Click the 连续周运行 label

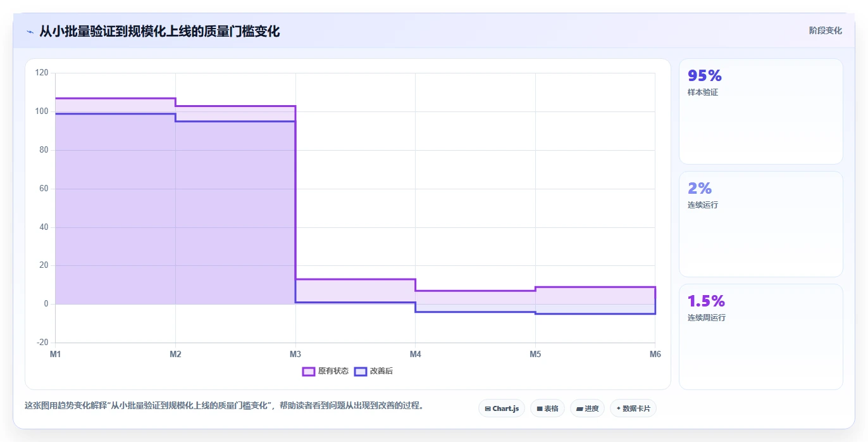[x=707, y=318]
